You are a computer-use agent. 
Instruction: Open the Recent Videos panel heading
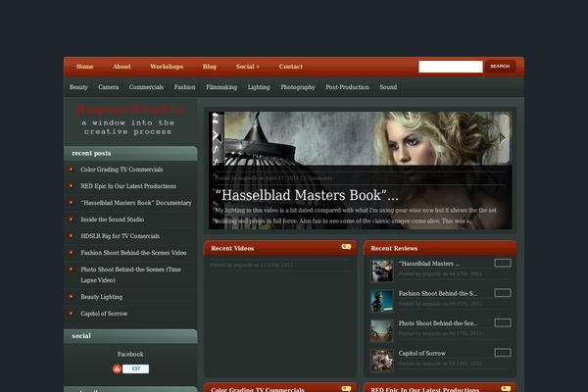(232, 248)
